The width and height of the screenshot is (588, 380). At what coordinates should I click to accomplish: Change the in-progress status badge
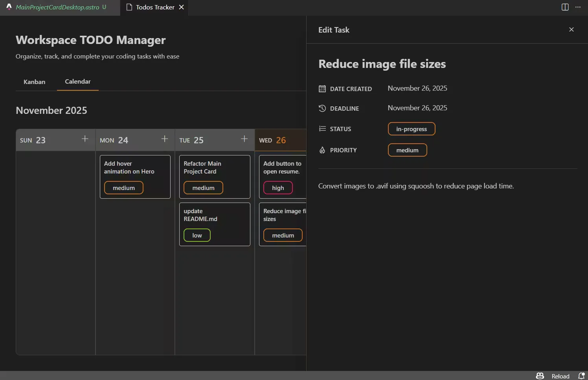tap(411, 129)
